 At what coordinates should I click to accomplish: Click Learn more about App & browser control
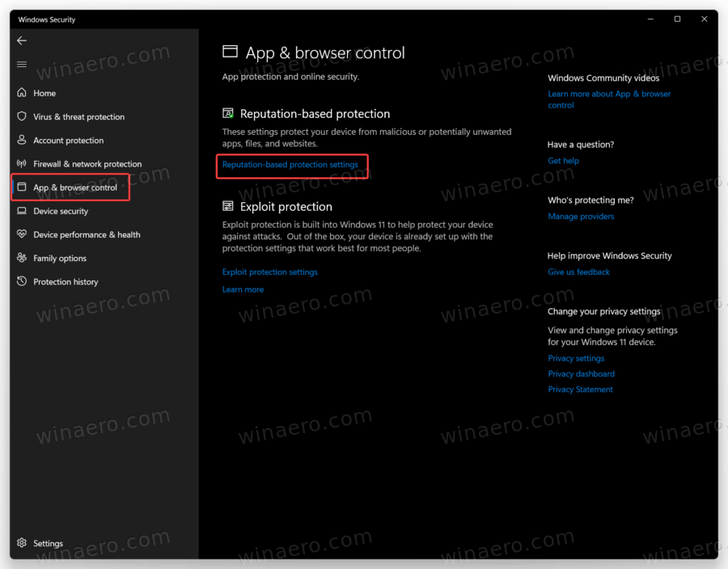coord(609,99)
